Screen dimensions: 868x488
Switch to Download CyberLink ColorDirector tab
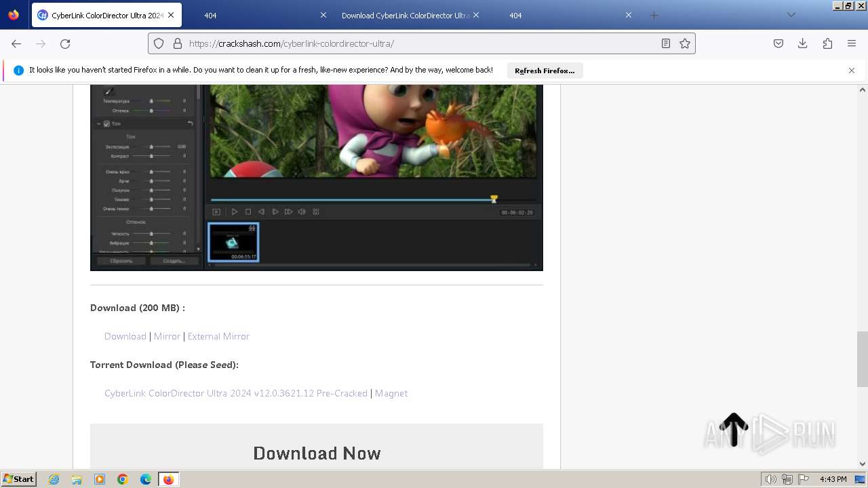pos(410,15)
